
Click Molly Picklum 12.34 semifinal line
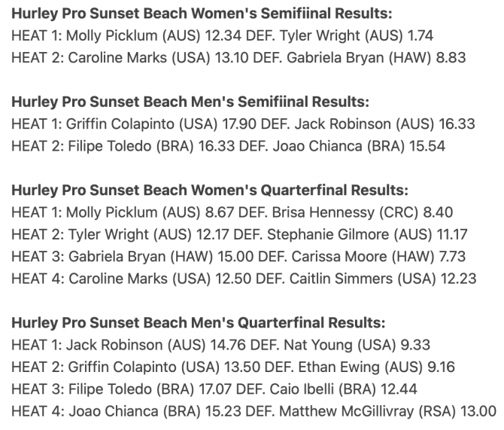point(223,35)
